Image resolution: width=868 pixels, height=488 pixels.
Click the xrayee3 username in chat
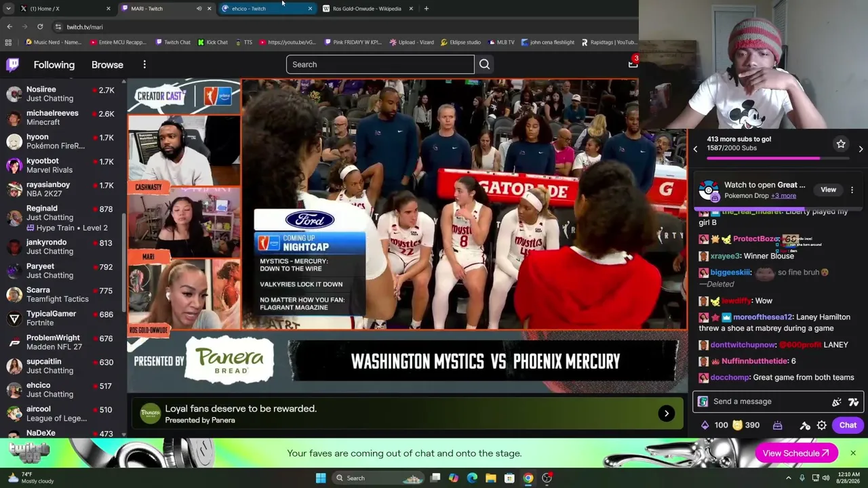[x=725, y=256]
